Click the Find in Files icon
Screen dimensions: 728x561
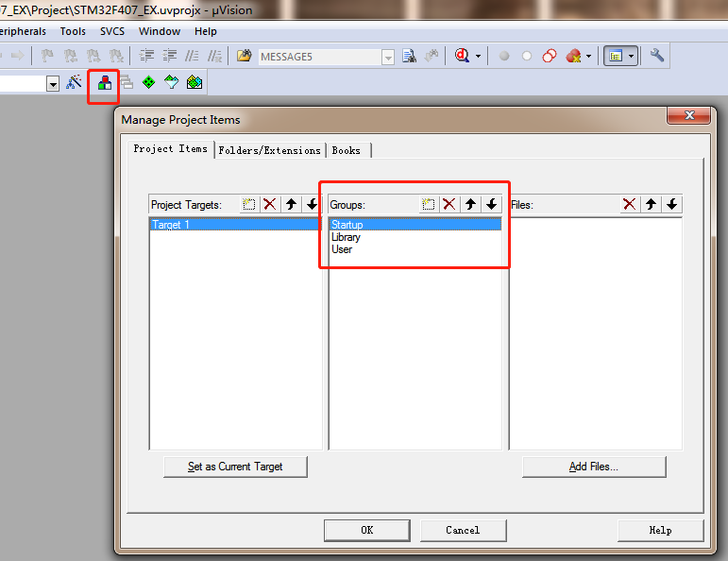pyautogui.click(x=409, y=56)
